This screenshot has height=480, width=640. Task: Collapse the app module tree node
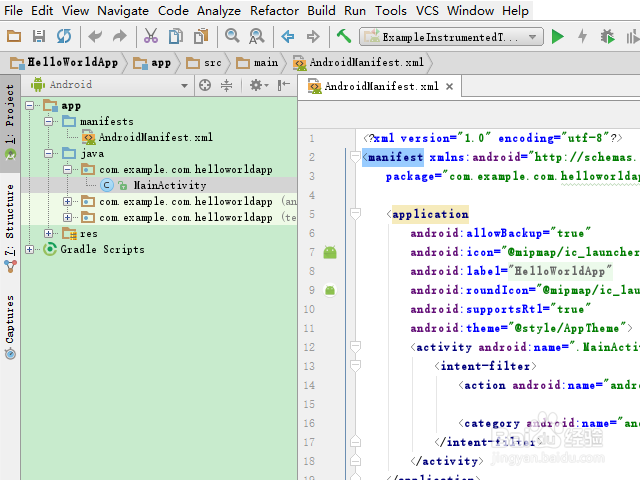(x=29, y=106)
